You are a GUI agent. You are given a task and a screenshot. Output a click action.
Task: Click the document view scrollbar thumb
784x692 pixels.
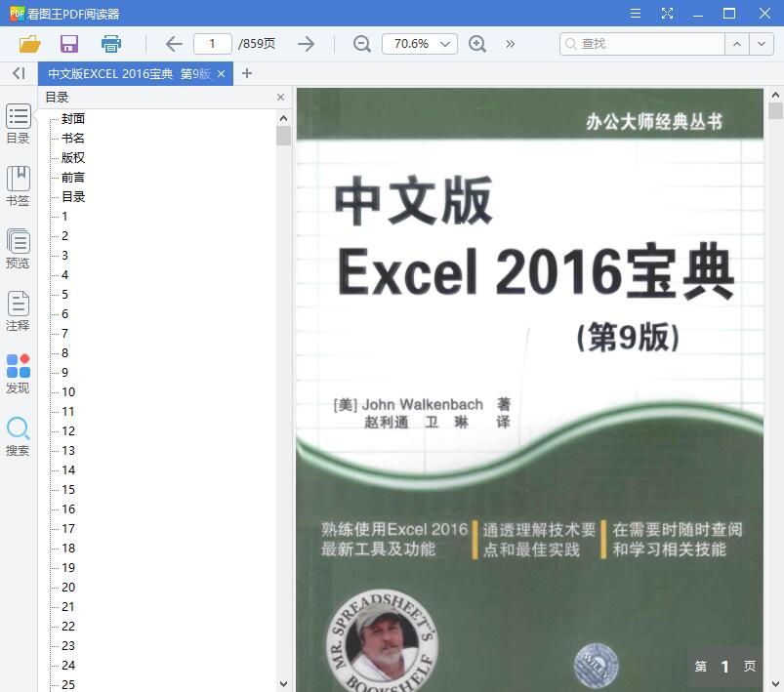pos(775,111)
